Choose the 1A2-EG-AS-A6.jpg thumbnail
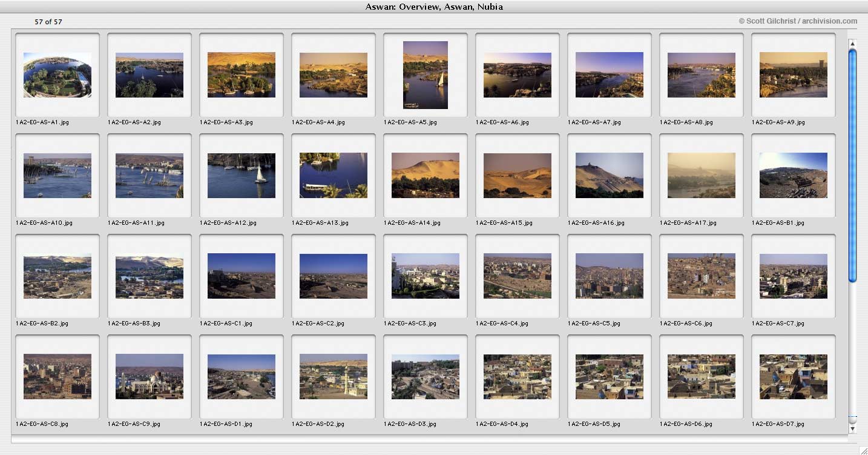Image resolution: width=868 pixels, height=455 pixels. pyautogui.click(x=518, y=75)
